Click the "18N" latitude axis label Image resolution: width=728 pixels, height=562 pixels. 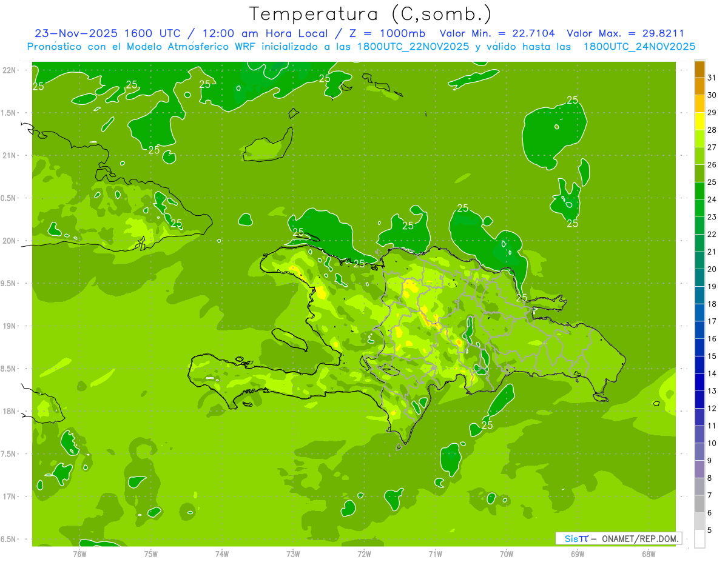(10, 411)
